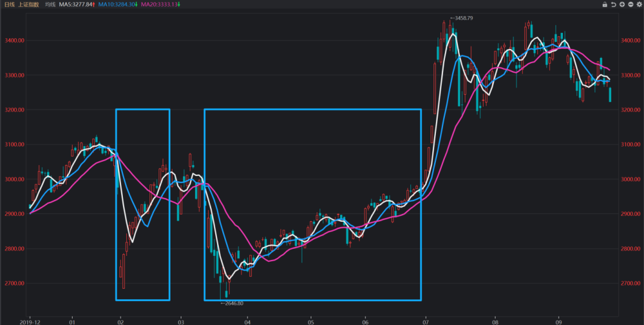Zoom in using the plus icon
644x325 pixels.
[622, 5]
